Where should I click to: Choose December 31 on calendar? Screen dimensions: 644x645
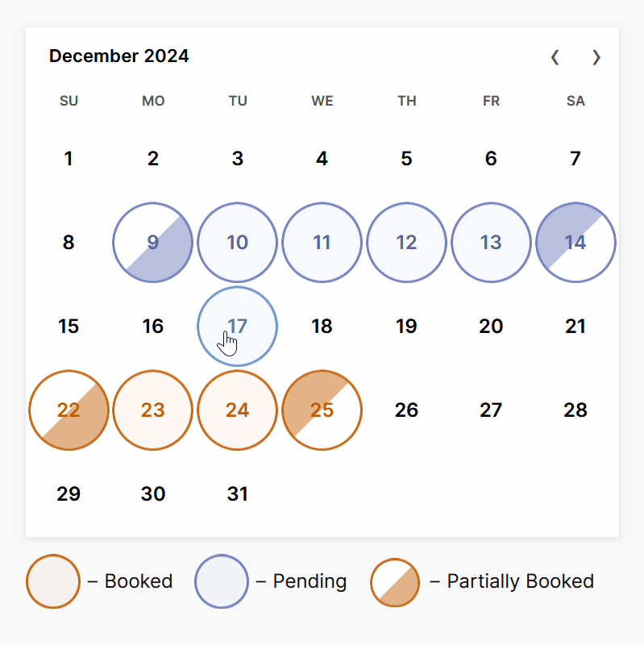(x=238, y=494)
